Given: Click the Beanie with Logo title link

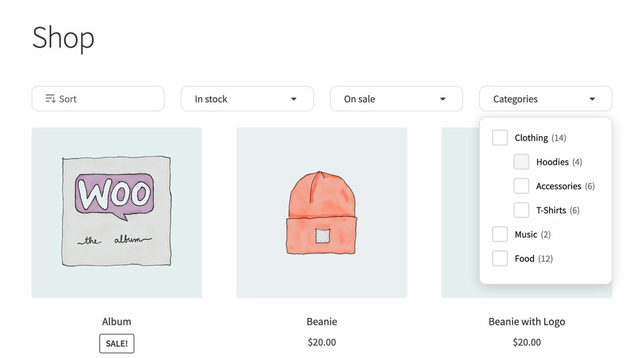Looking at the screenshot, I should coord(527,322).
